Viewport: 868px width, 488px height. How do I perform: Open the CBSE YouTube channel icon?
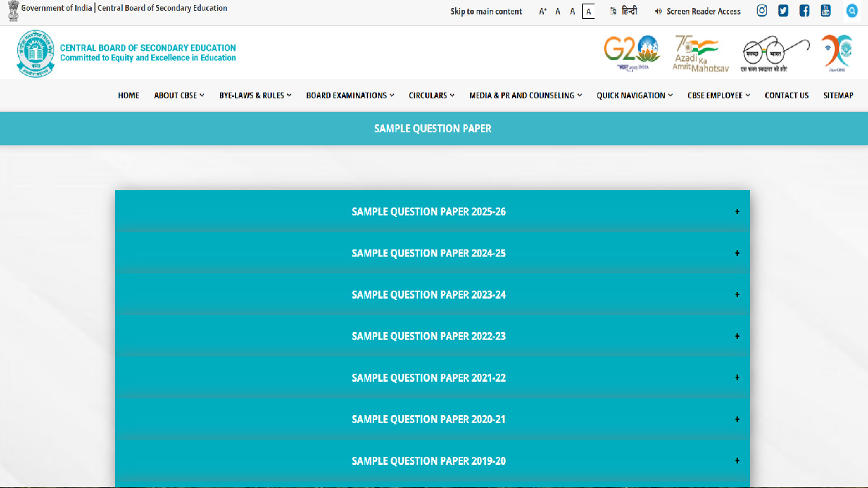point(825,11)
